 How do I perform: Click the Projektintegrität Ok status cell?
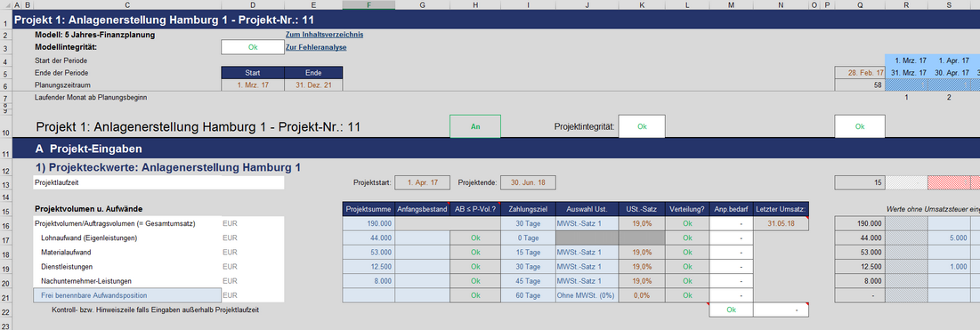coord(642,126)
